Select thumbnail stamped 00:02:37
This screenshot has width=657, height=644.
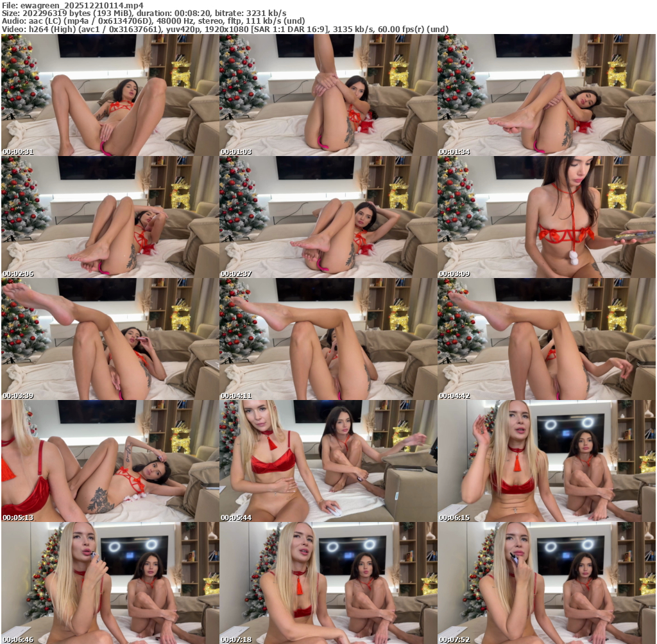328,217
